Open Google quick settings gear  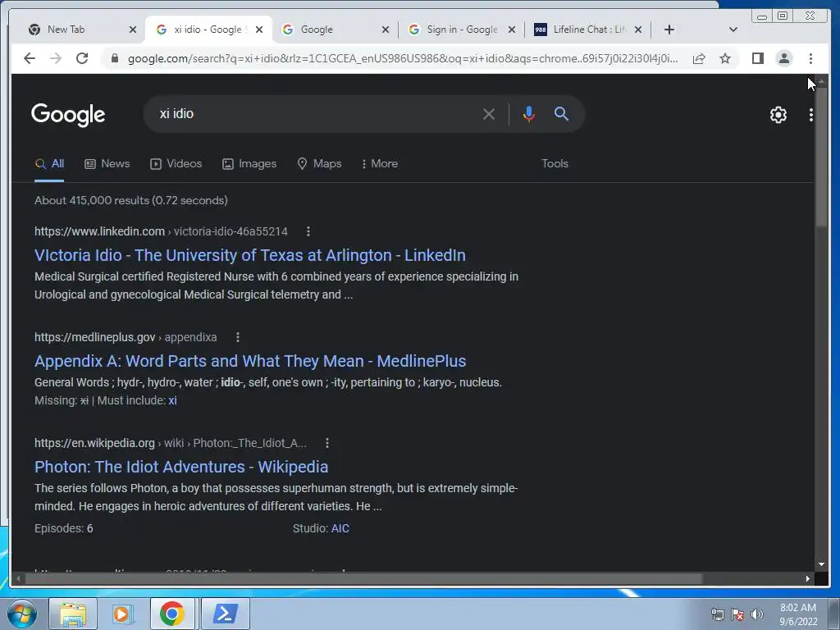click(x=778, y=115)
